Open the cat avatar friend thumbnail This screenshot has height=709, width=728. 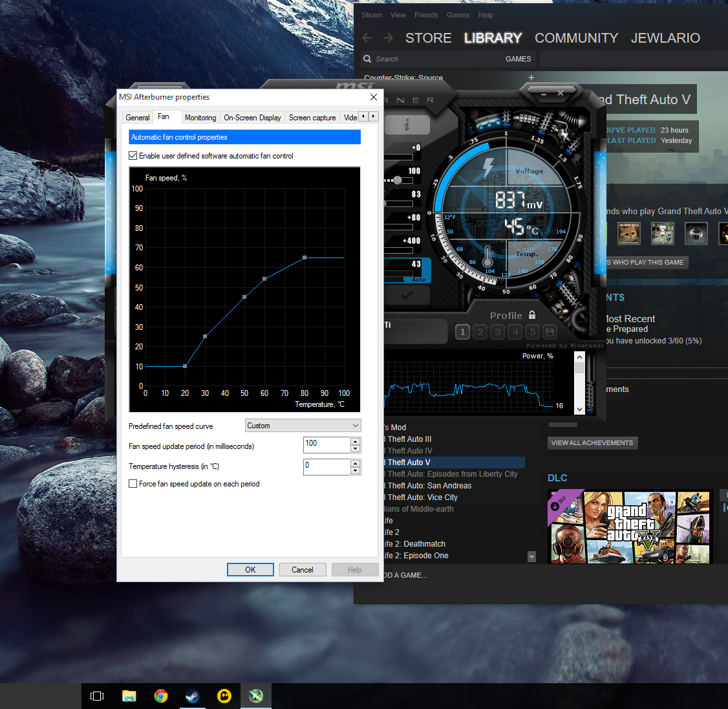click(x=629, y=234)
